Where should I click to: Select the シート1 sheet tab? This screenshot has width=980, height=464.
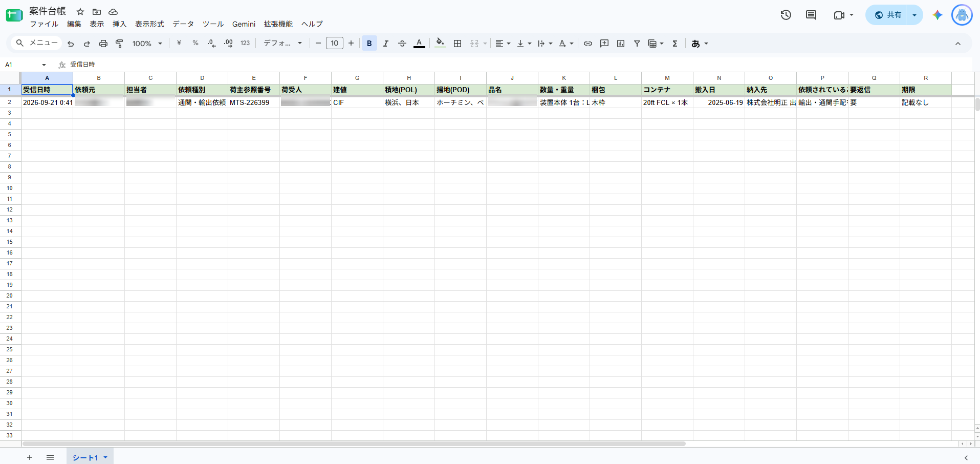pos(90,457)
